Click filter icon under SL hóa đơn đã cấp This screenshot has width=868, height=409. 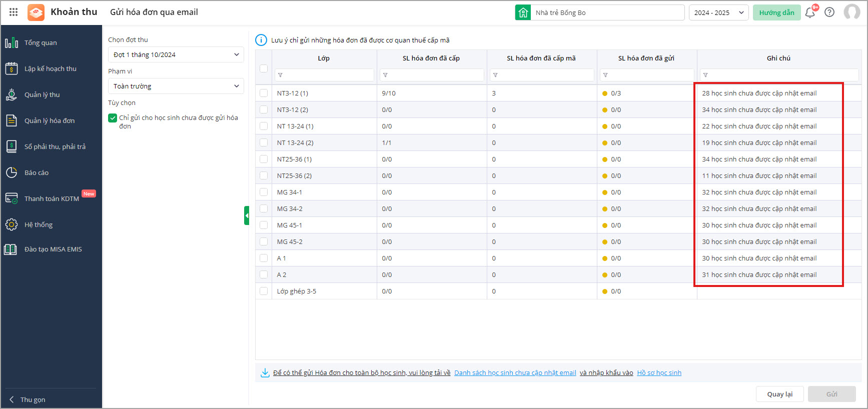385,75
